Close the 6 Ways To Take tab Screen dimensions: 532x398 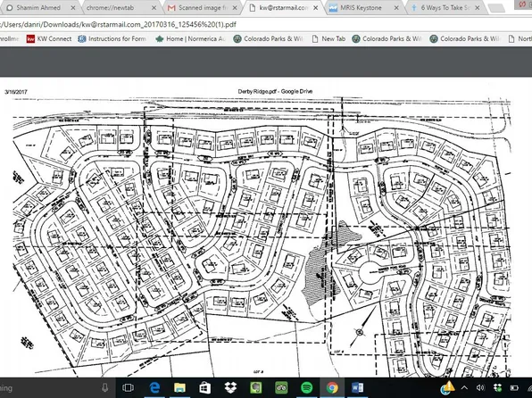[x=477, y=7]
